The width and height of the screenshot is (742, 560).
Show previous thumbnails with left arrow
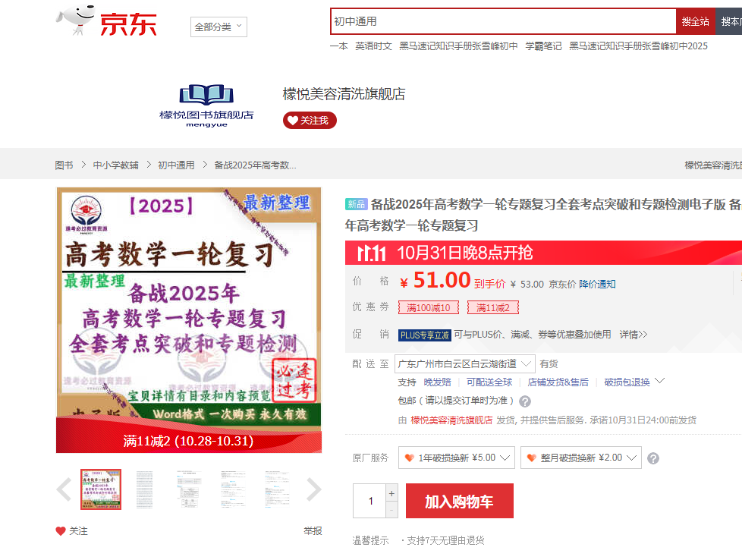[x=64, y=489]
